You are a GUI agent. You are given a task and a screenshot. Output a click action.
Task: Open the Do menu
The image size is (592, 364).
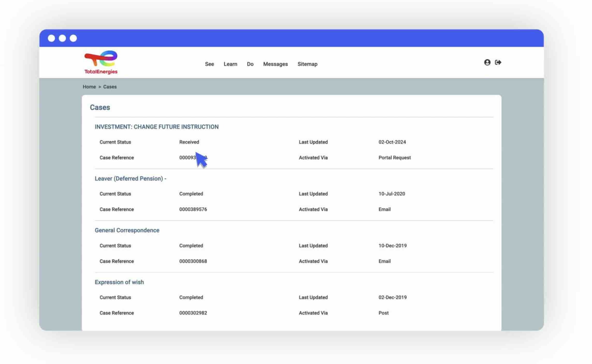click(x=250, y=64)
